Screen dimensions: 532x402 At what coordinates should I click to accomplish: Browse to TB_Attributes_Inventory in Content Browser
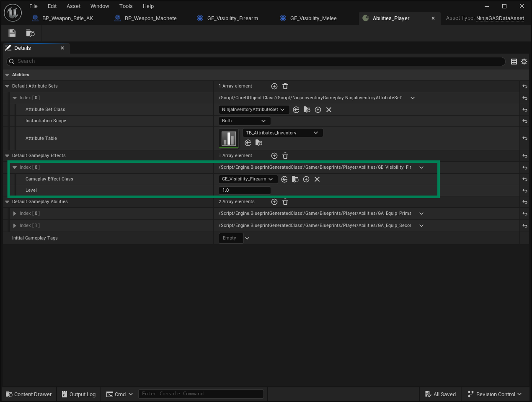259,143
